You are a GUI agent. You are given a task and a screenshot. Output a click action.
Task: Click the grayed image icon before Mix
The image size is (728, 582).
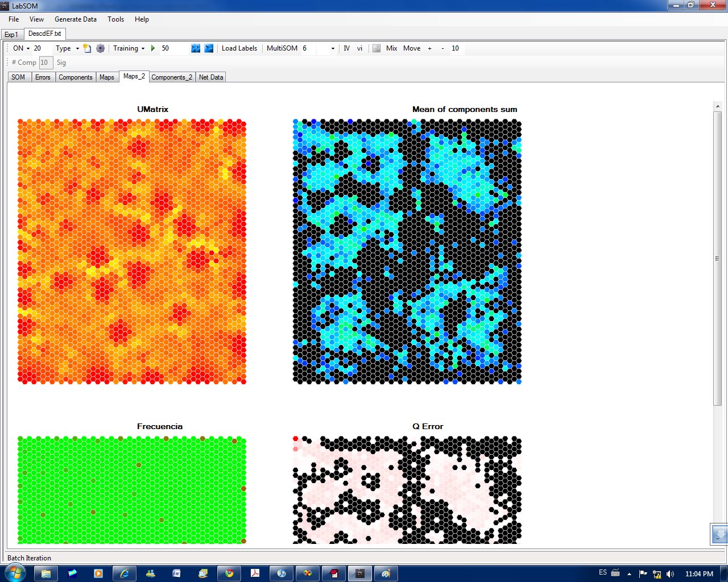[377, 48]
